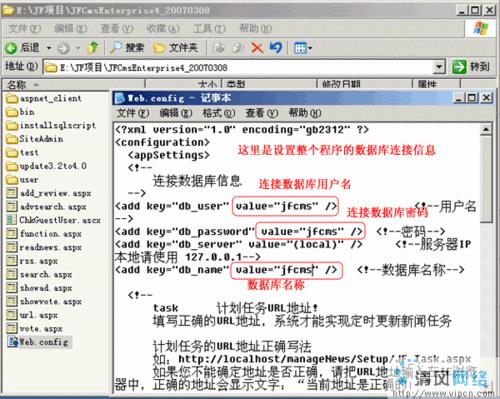
Task: Click the Copy To toolbar icon
Action: pyautogui.click(x=238, y=48)
